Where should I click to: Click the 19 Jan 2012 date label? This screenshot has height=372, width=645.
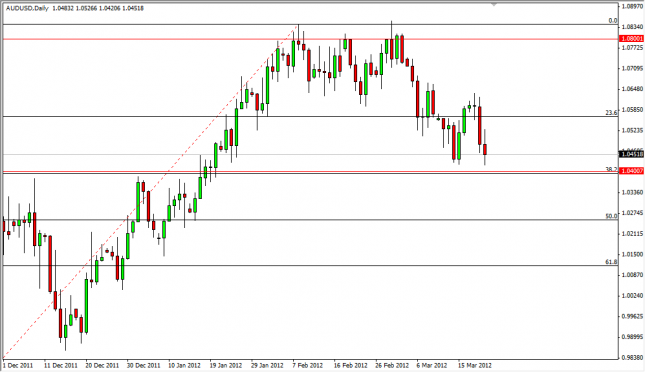(x=226, y=365)
